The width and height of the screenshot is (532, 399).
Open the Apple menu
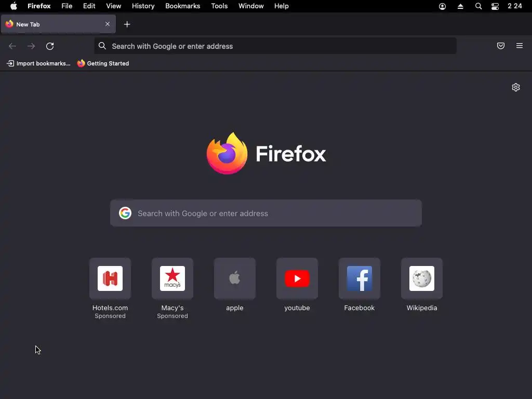point(14,6)
